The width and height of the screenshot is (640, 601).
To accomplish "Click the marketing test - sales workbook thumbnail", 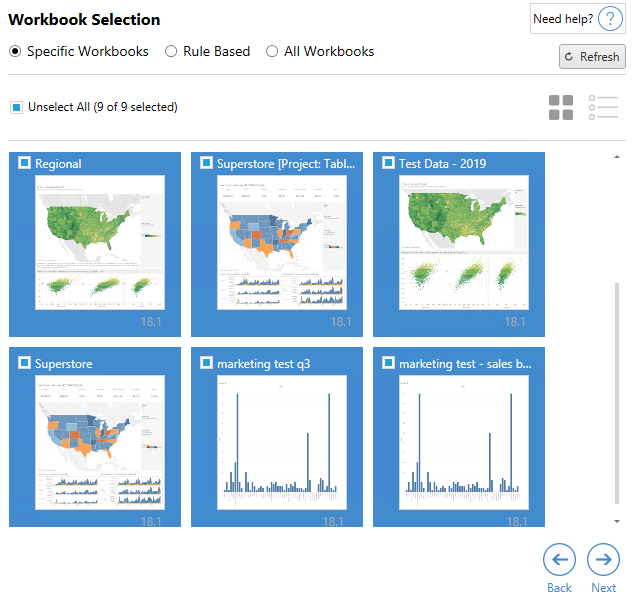I will point(459,442).
